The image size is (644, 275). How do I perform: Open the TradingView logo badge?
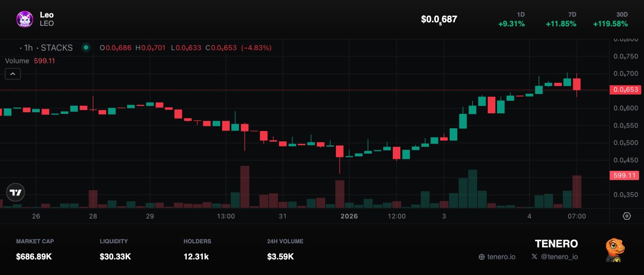point(16,192)
